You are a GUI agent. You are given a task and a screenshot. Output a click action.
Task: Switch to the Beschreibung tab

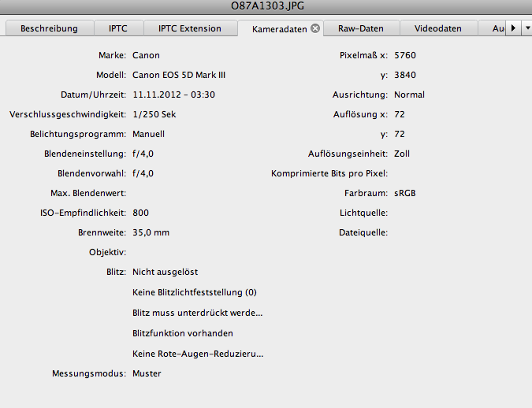coord(49,28)
